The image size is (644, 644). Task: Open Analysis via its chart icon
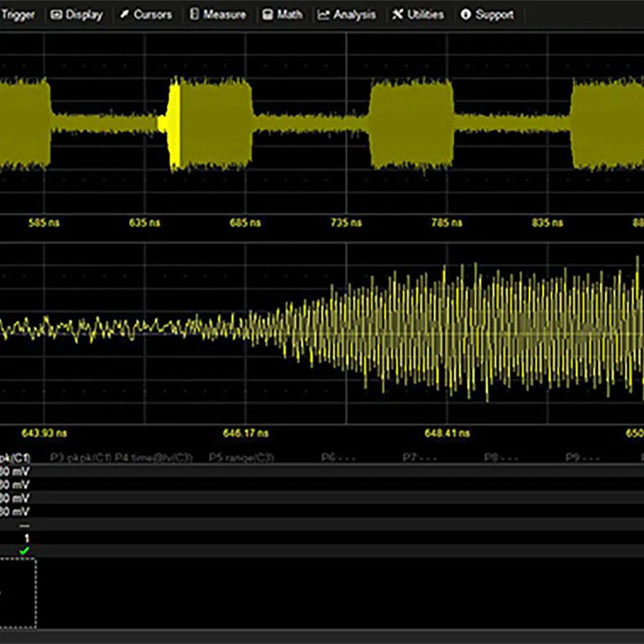[x=324, y=15]
